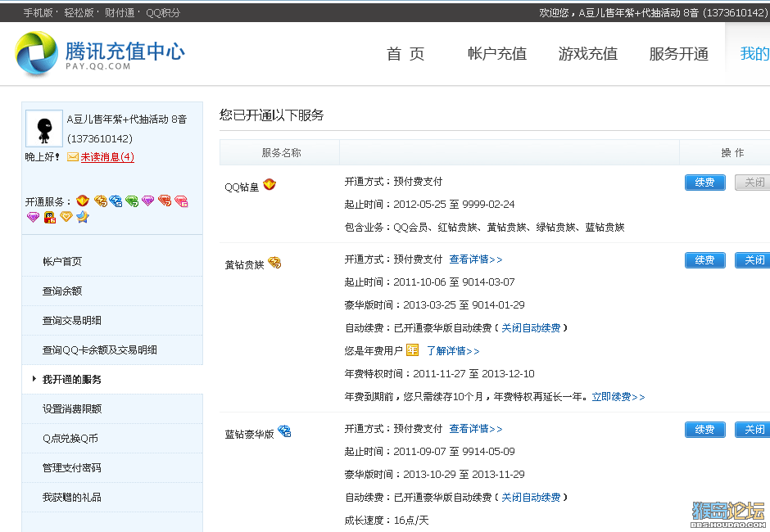Screen dimensions: 770x532
Task: Click purple diamond icon next to green diamond
Action: click(147, 201)
